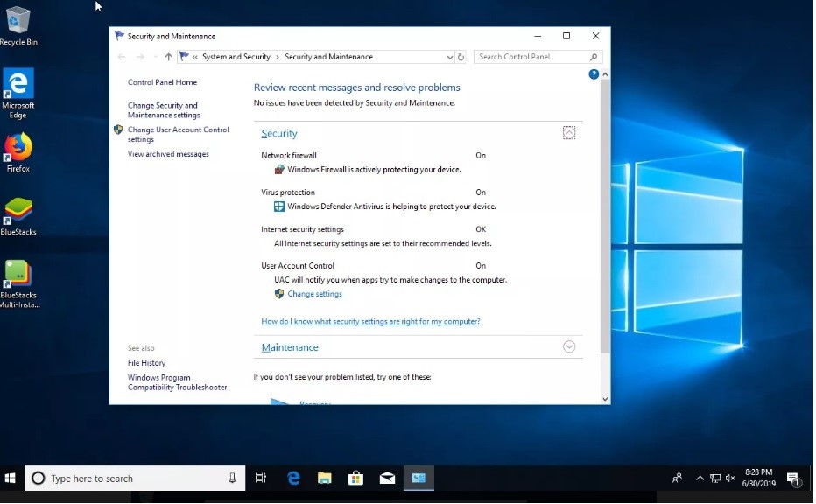This screenshot has height=504, width=816.
Task: Click the help question mark icon
Action: coord(594,75)
